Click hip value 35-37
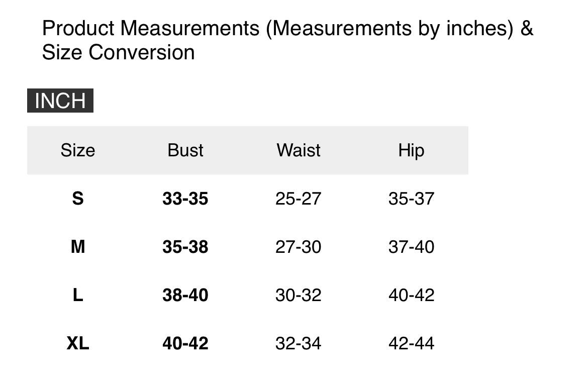588x378 pixels. coord(411,199)
